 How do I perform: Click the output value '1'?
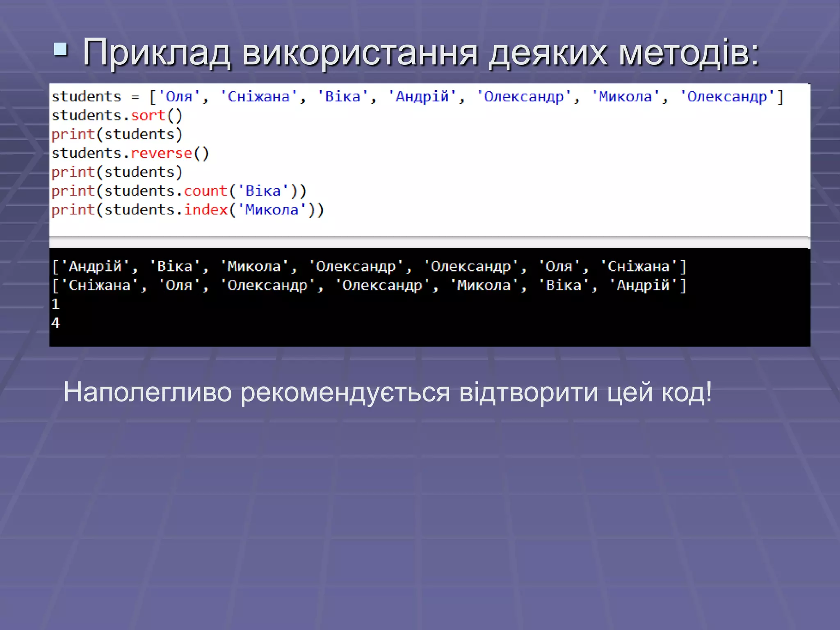(56, 304)
